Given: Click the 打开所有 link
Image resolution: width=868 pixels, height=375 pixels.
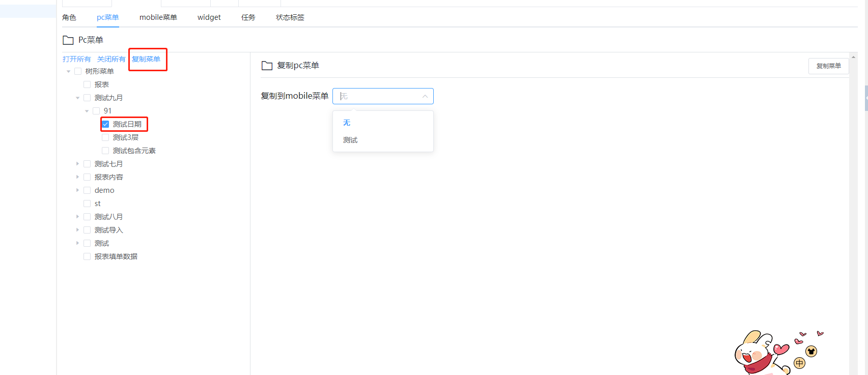Looking at the screenshot, I should tap(77, 59).
